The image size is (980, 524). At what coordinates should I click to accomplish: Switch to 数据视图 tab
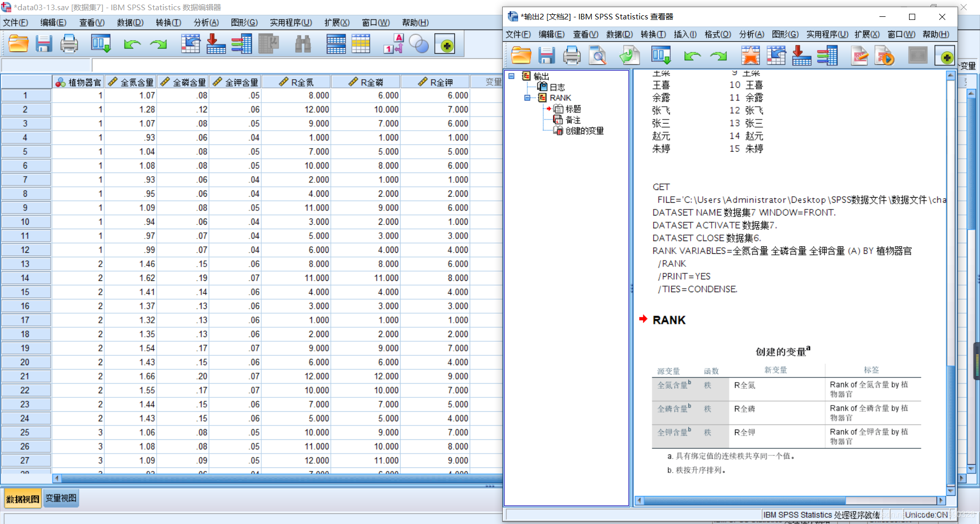pos(22,499)
